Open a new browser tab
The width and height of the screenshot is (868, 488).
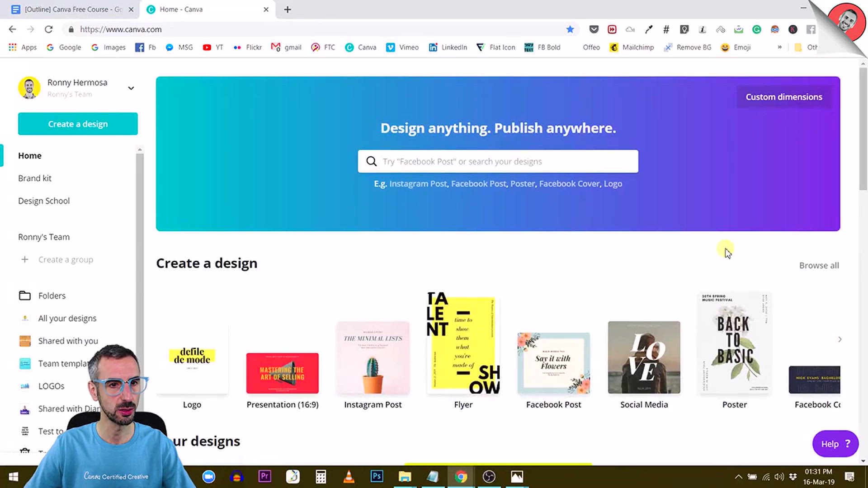click(x=288, y=9)
